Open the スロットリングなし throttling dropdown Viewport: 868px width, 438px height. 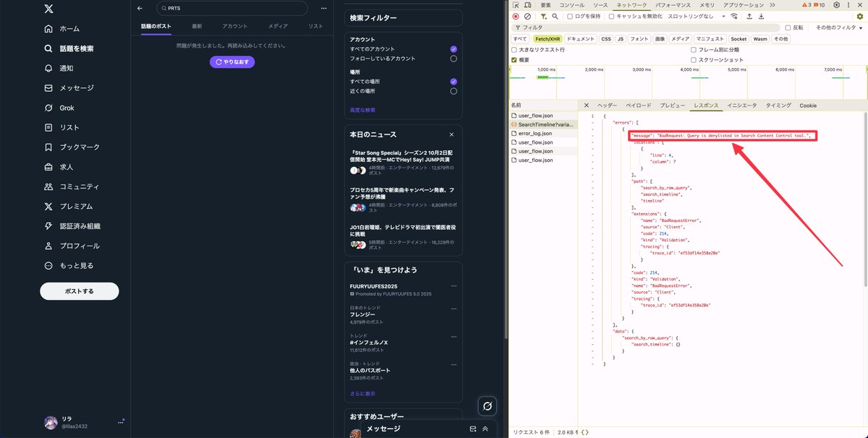coord(695,16)
